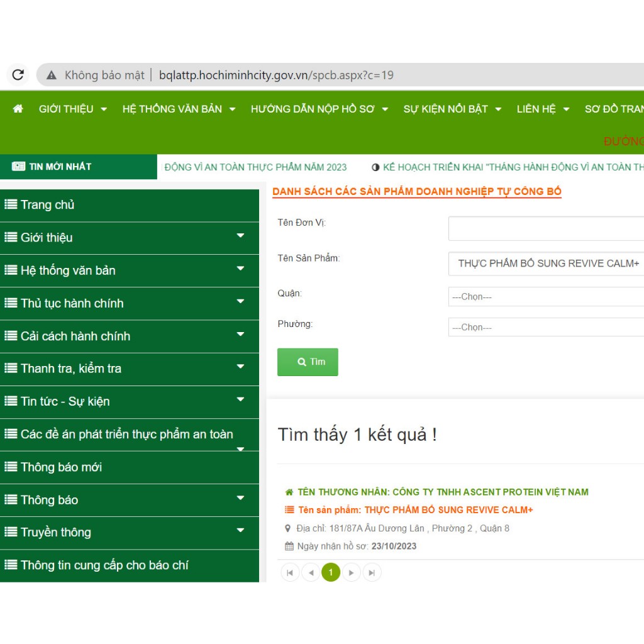Expand the Giới thiệu sidebar arrow
The width and height of the screenshot is (644, 644).
(x=241, y=235)
